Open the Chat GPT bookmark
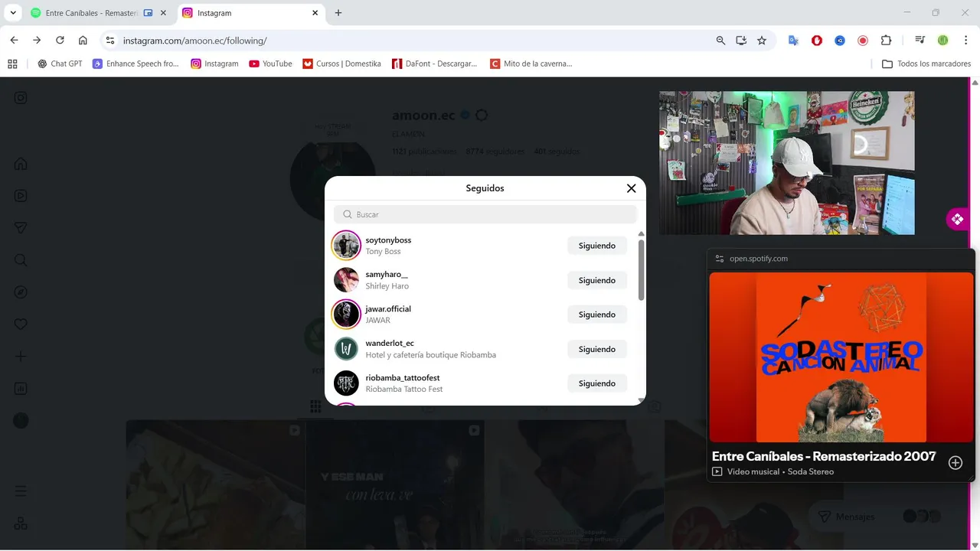 tap(60, 64)
